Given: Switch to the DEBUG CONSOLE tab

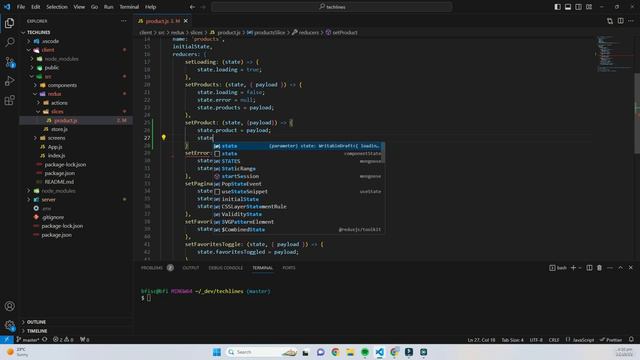Looking at the screenshot, I should pos(226,268).
